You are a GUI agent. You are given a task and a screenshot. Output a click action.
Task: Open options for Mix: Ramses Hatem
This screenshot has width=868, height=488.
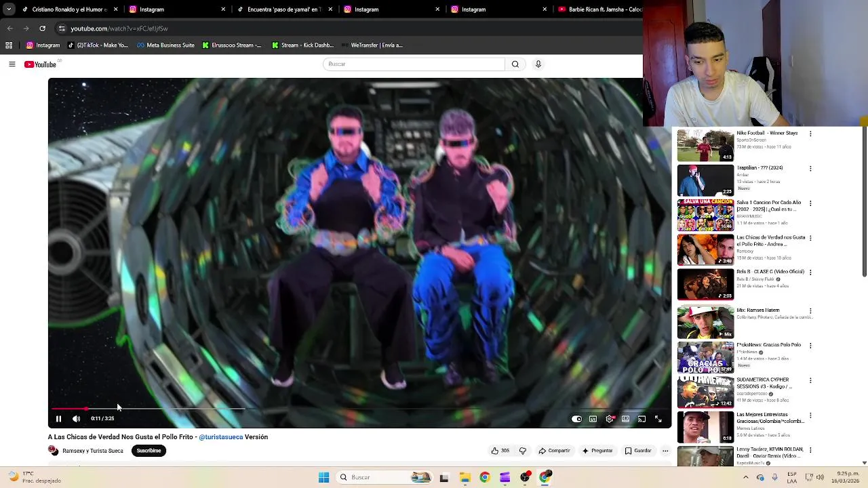click(810, 311)
